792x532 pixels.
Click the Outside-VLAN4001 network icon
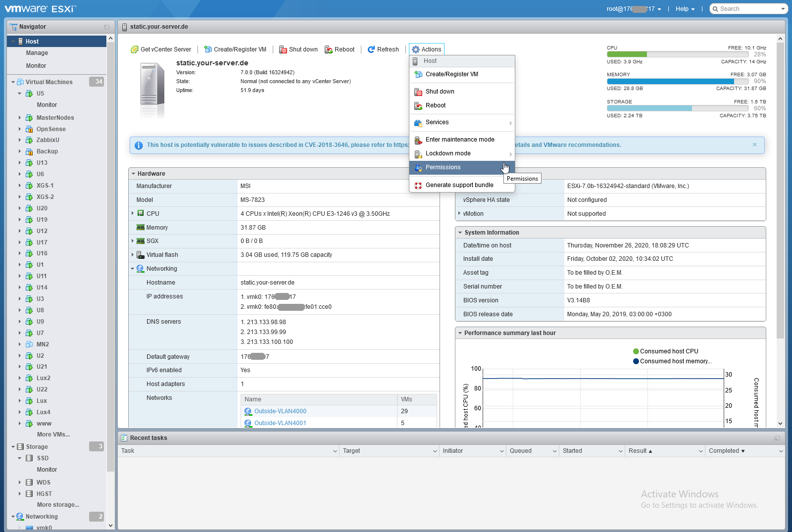pyautogui.click(x=248, y=423)
